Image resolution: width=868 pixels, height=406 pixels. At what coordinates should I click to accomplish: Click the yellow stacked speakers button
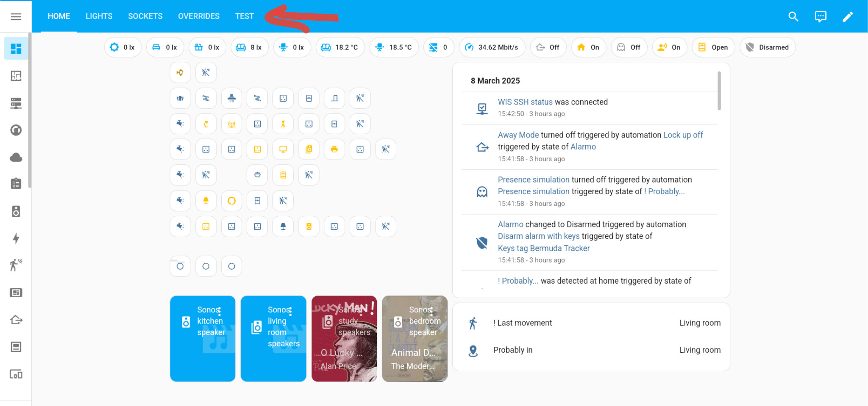click(x=309, y=149)
